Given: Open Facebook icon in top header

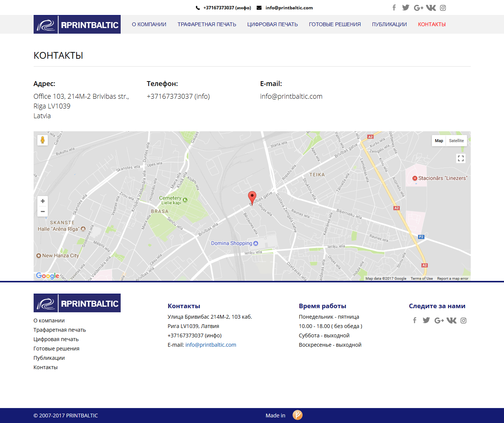Looking at the screenshot, I should coord(394,7).
